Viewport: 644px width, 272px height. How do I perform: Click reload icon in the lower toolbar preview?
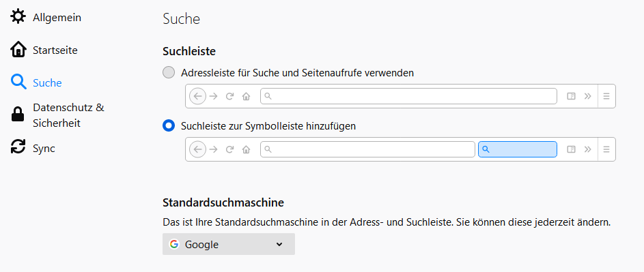pyautogui.click(x=229, y=149)
